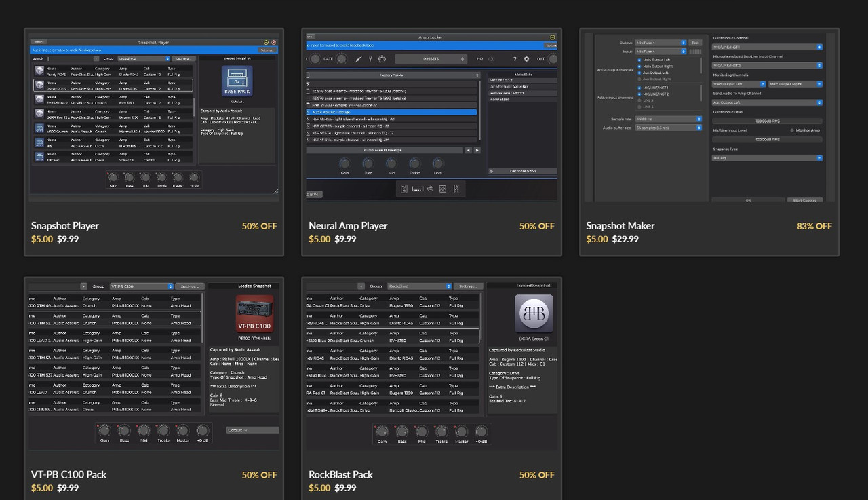This screenshot has height=500, width=868.
Task: Open the Default IR dropdown in VT-PB C100 Pack
Action: click(253, 430)
